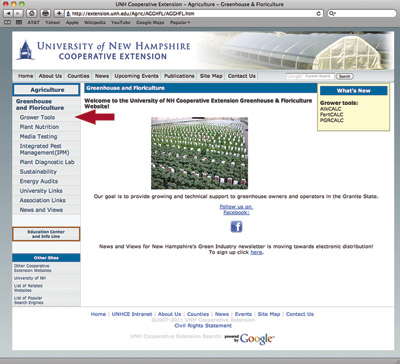Image resolution: width=400 pixels, height=364 pixels.
Task: Open footer Civil Rights Statement link
Action: click(x=203, y=326)
